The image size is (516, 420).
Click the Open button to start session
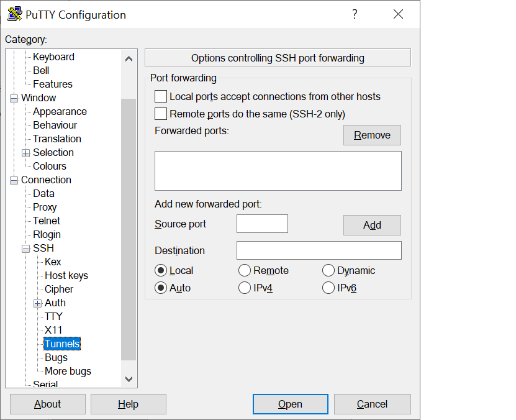(290, 404)
